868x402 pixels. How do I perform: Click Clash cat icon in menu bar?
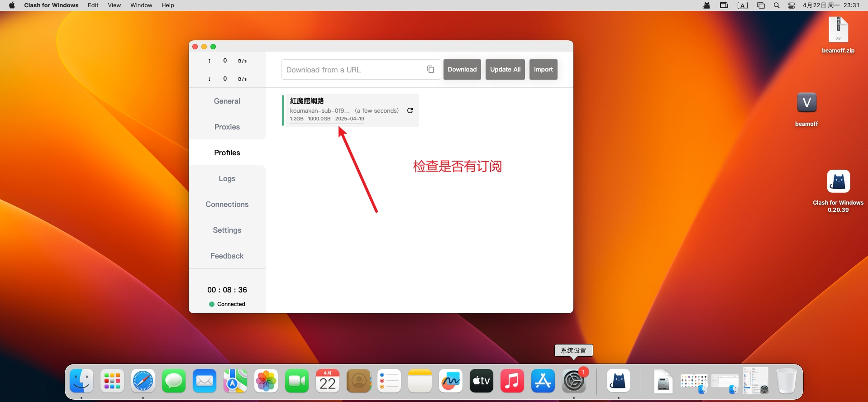[x=706, y=5]
